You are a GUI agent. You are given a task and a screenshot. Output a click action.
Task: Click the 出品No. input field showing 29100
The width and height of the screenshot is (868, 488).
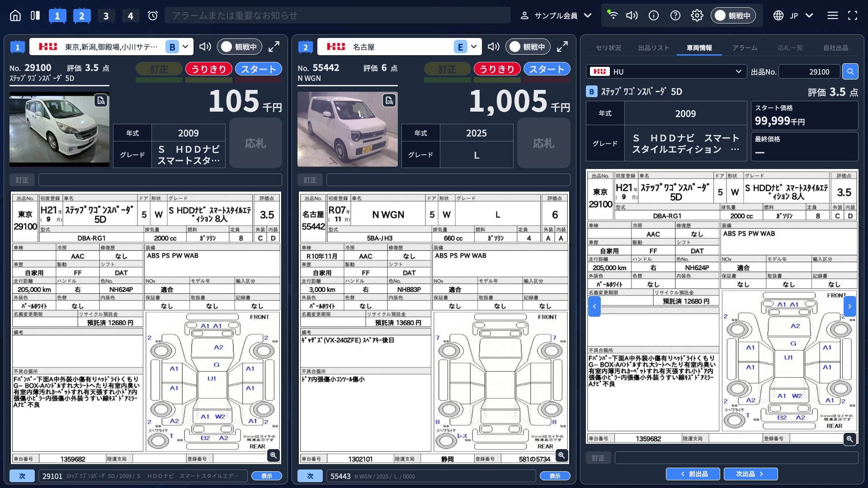tap(809, 71)
